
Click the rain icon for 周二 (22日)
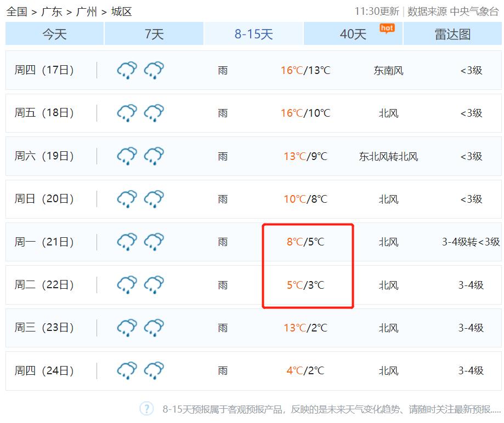click(127, 285)
